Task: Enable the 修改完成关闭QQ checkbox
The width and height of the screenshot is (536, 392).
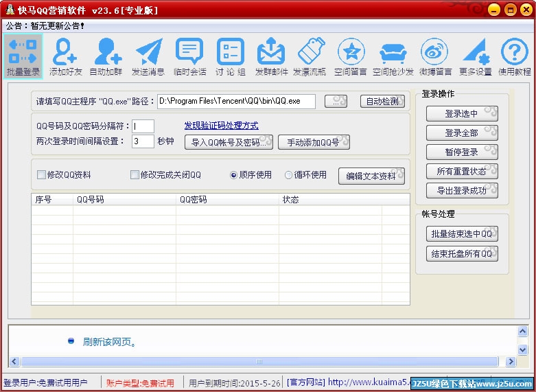Action: click(135, 175)
